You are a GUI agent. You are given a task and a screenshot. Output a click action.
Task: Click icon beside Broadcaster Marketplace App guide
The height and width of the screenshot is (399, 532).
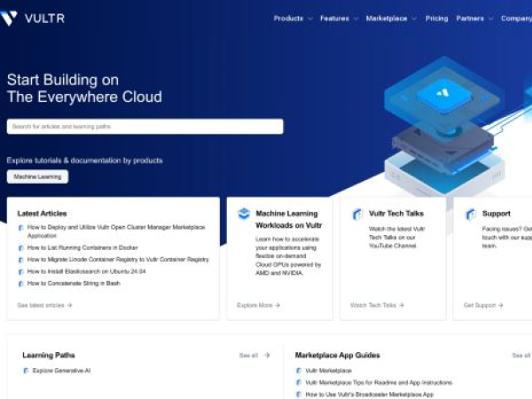(x=299, y=395)
